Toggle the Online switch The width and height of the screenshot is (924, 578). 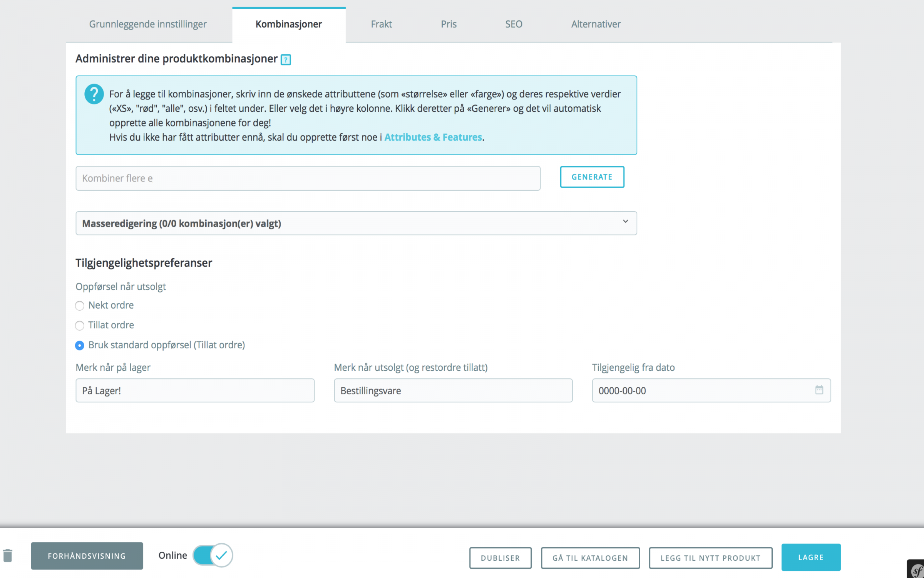pos(213,555)
